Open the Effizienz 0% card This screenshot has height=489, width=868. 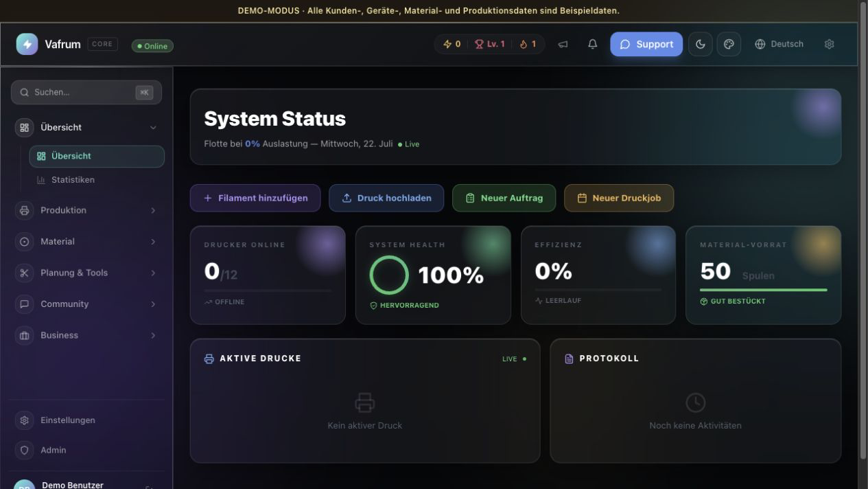pos(598,275)
